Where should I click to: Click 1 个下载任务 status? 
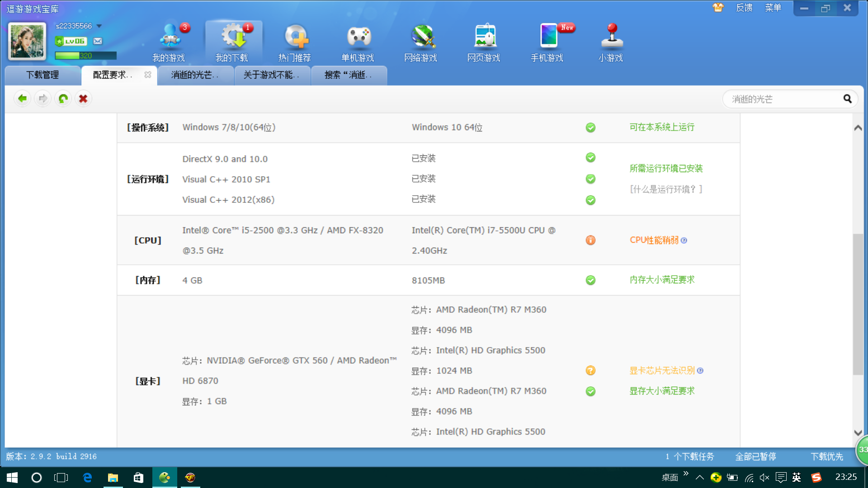click(689, 457)
